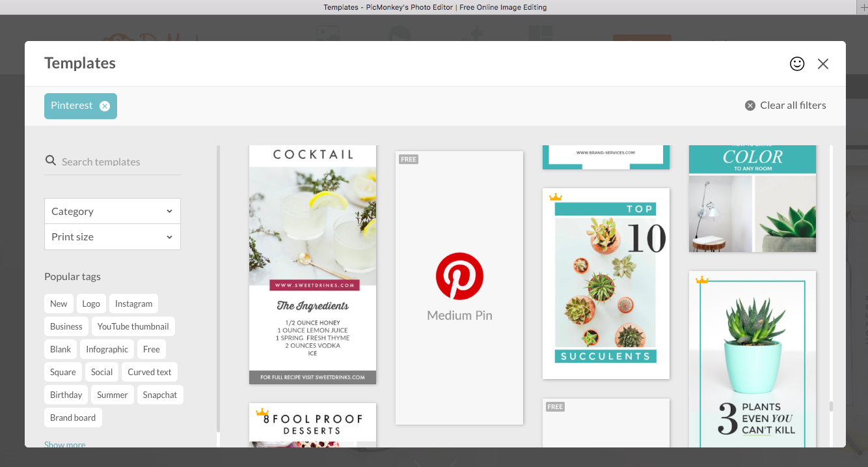Click the crown icon on 8 Fool Proof Desserts
The width and height of the screenshot is (868, 467).
[262, 412]
